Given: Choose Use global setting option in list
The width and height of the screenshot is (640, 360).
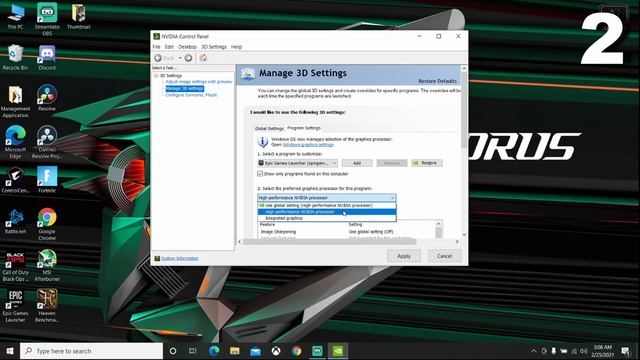Looking at the screenshot, I should coord(327,205).
